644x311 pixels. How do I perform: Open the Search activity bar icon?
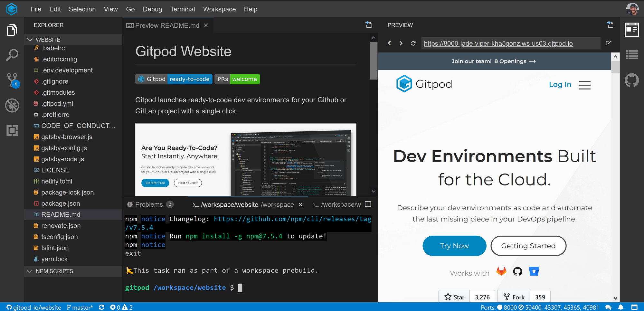pyautogui.click(x=12, y=55)
